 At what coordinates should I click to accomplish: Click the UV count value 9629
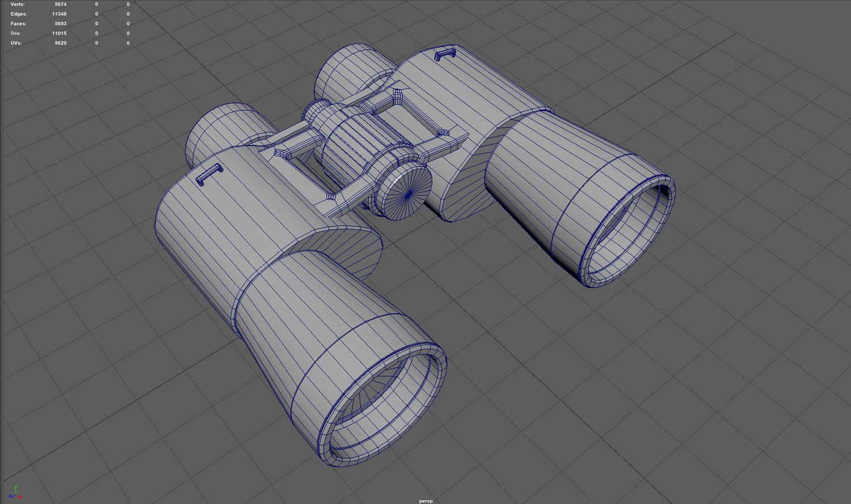[61, 43]
